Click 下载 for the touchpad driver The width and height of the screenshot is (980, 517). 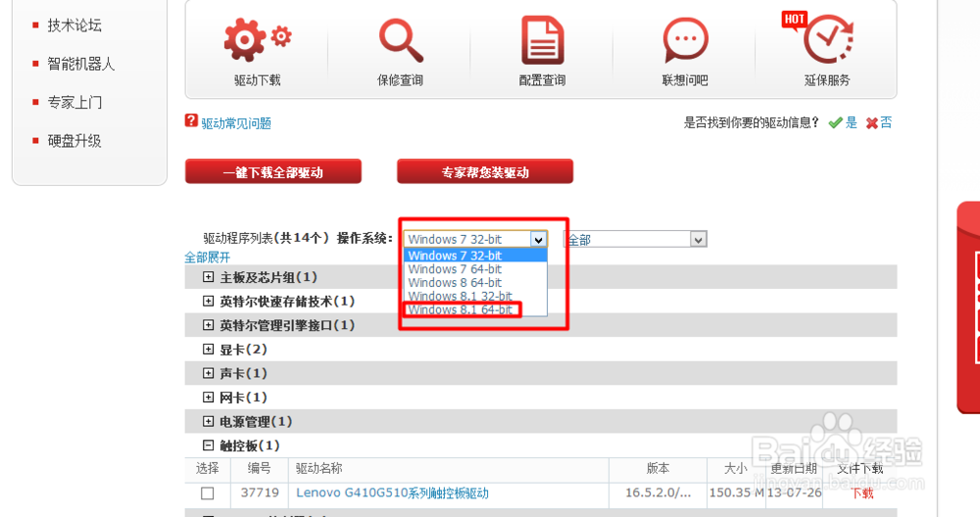click(862, 493)
